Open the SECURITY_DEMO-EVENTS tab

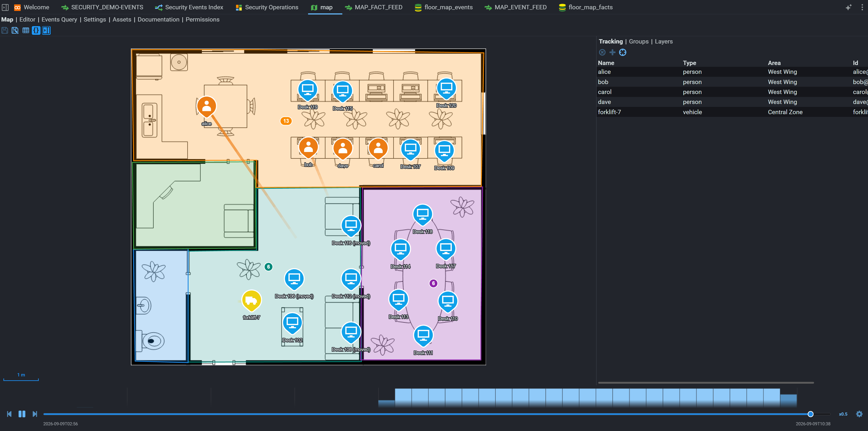click(102, 7)
